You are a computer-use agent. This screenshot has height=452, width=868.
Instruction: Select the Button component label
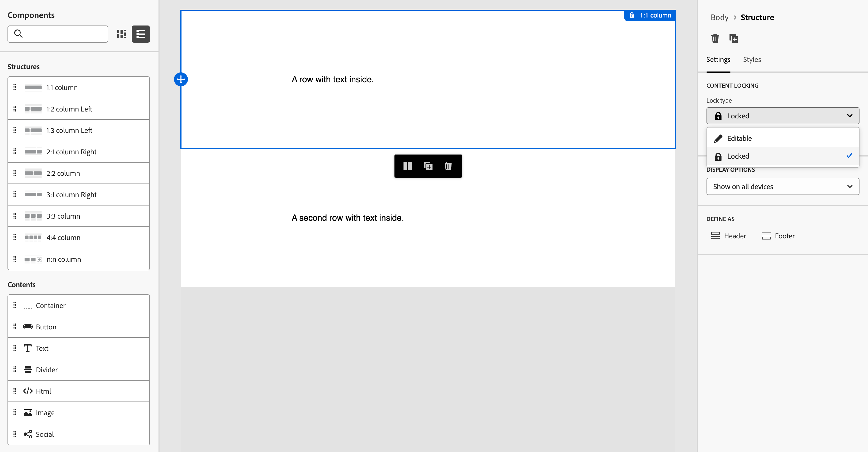(46, 327)
